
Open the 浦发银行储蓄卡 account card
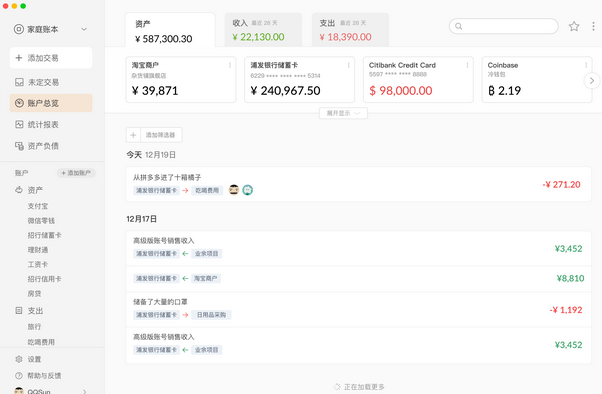299,79
